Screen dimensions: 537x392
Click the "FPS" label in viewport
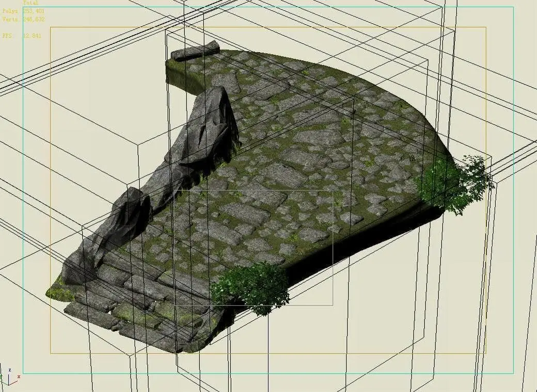click(7, 36)
